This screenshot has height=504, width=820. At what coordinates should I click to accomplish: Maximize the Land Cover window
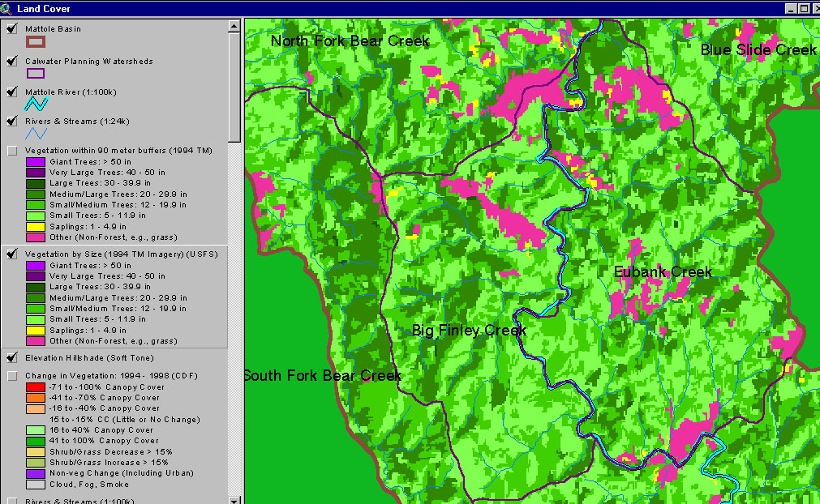[804, 8]
